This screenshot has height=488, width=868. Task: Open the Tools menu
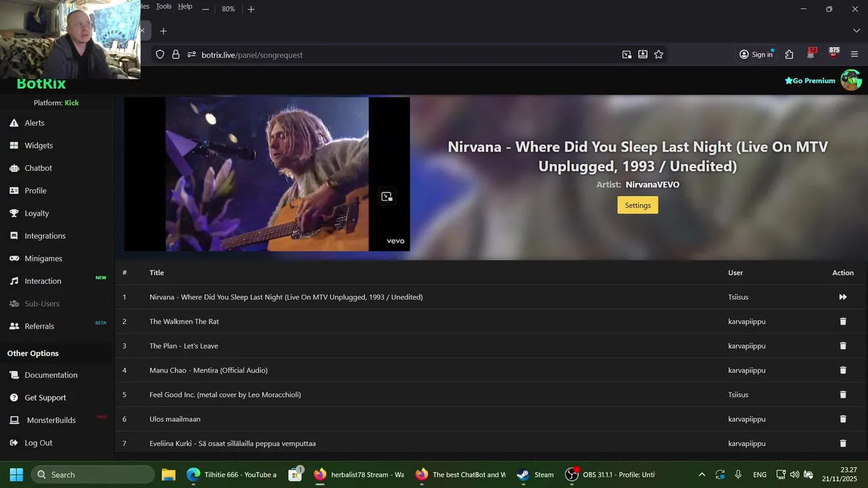coord(163,6)
